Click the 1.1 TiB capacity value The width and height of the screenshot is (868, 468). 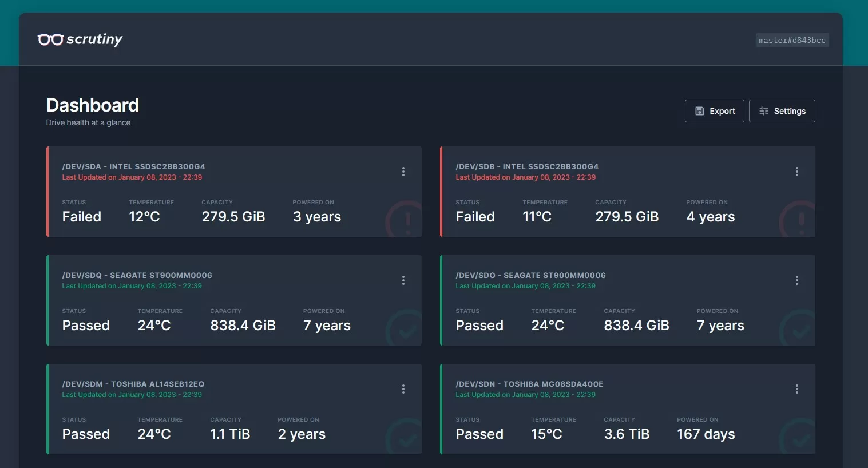tap(230, 434)
